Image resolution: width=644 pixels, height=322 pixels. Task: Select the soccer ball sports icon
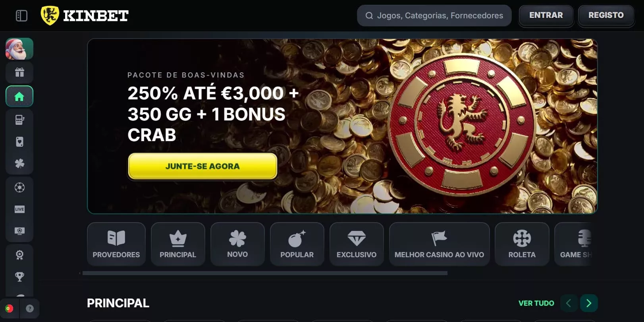tap(19, 187)
